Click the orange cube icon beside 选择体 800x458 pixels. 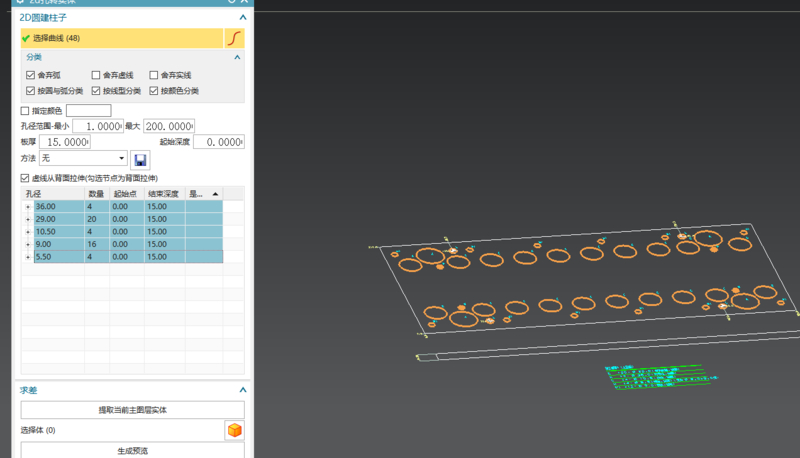coord(234,430)
